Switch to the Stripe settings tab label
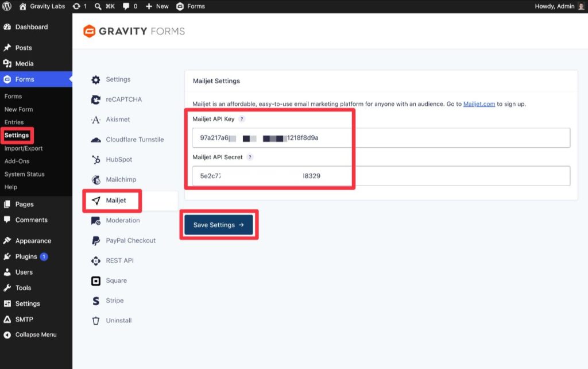Image resolution: width=588 pixels, height=369 pixels. tap(115, 300)
